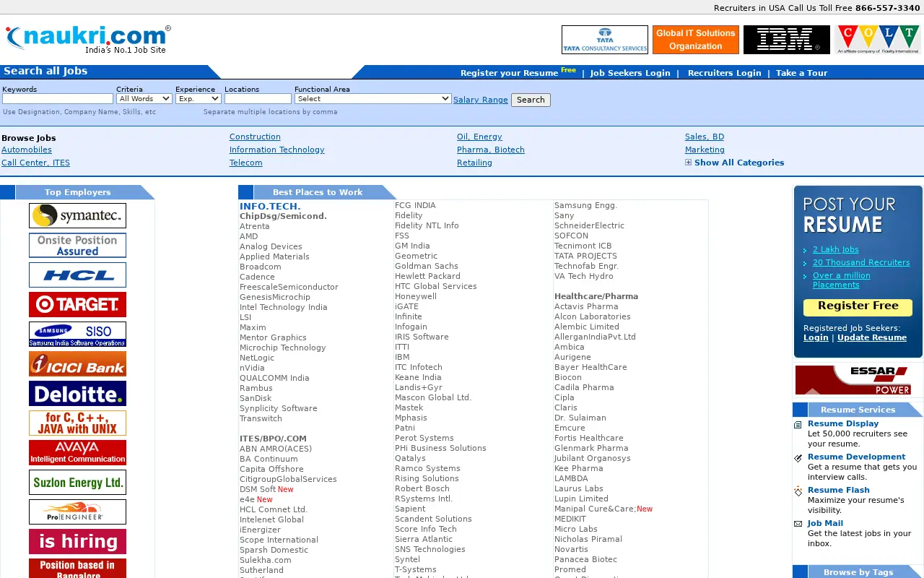Open Take a Tour

pyautogui.click(x=801, y=73)
